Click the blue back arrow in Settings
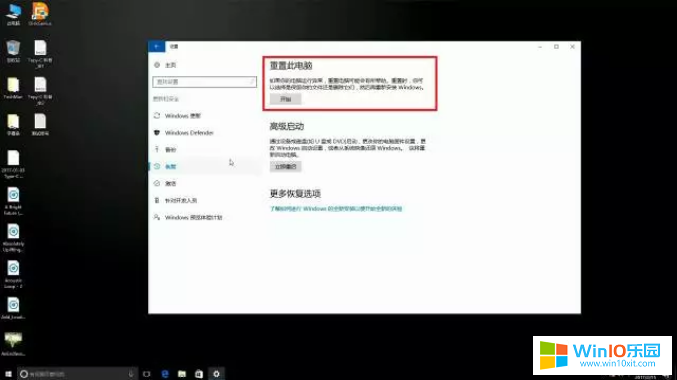677x380 pixels. 156,47
